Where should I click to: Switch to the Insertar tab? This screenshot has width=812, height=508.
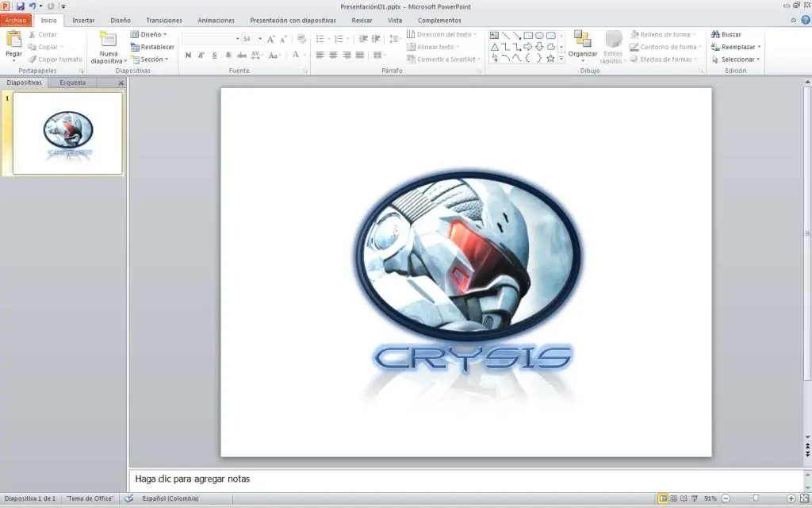(83, 20)
